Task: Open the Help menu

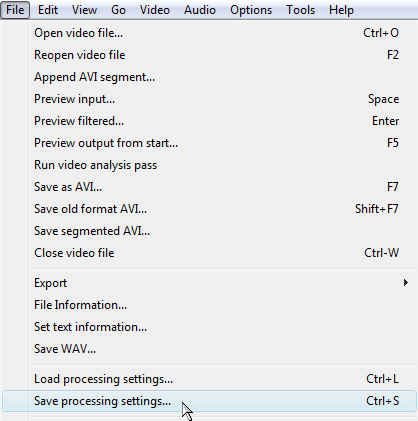Action: (341, 10)
